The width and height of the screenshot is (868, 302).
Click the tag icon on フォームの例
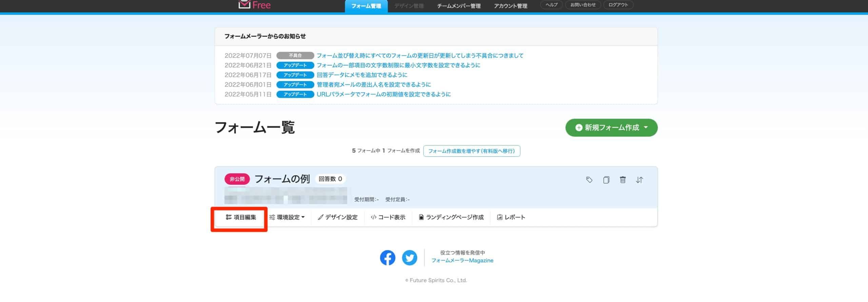coord(589,180)
